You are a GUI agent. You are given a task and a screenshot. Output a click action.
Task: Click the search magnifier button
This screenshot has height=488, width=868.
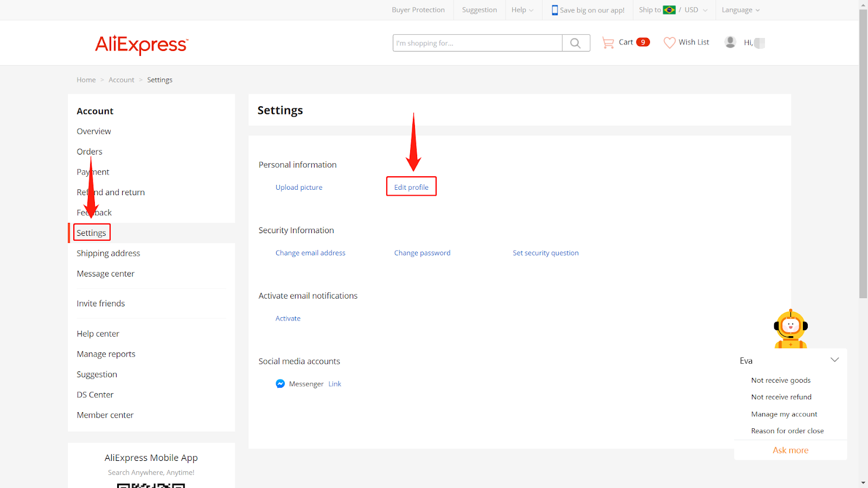pyautogui.click(x=576, y=43)
